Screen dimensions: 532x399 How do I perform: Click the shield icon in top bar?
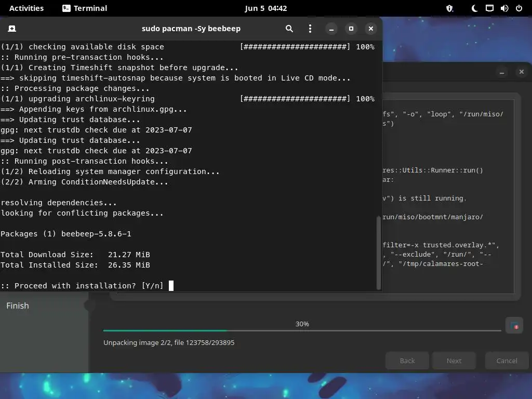[449, 8]
